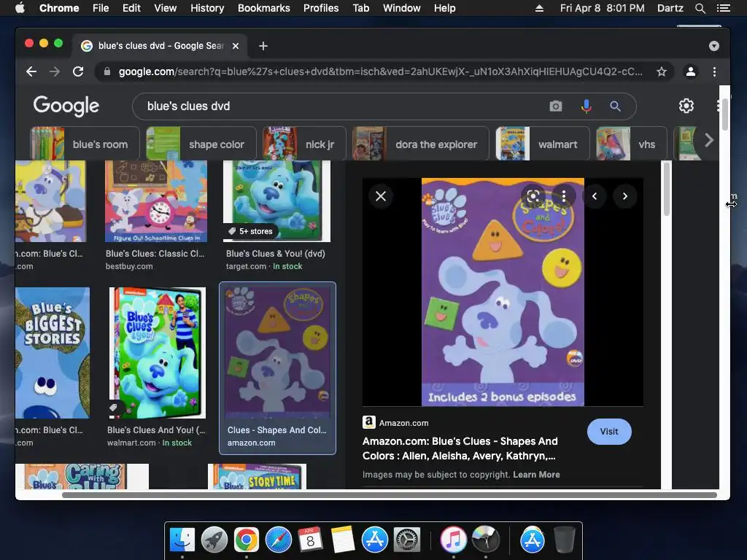Click the Amazon favicon in preview
This screenshot has height=560, width=747.
pos(368,422)
